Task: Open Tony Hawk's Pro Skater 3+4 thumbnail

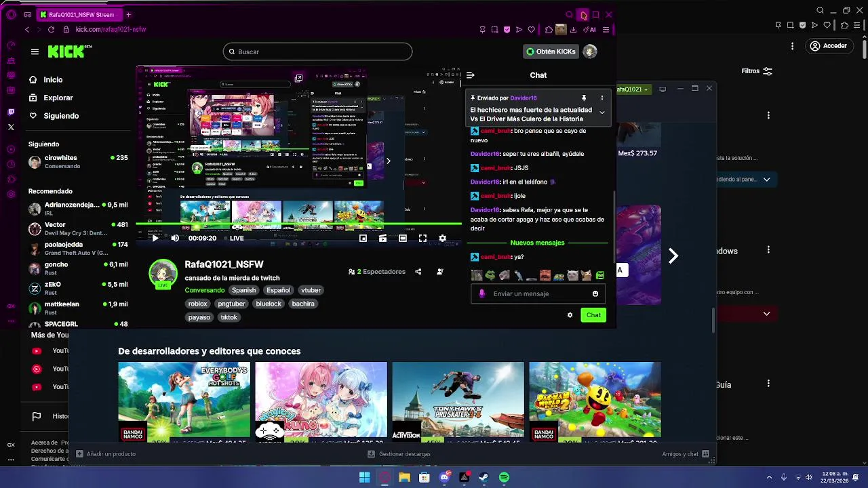Action: click(458, 401)
